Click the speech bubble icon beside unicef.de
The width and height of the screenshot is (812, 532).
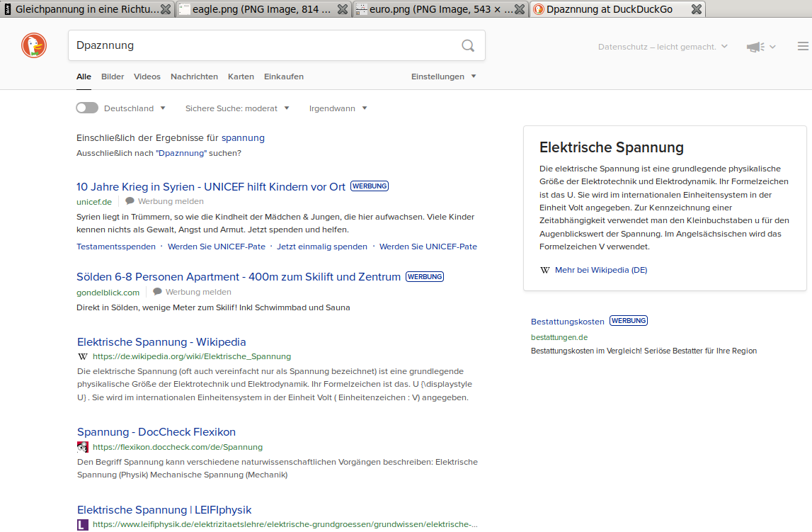coord(130,201)
